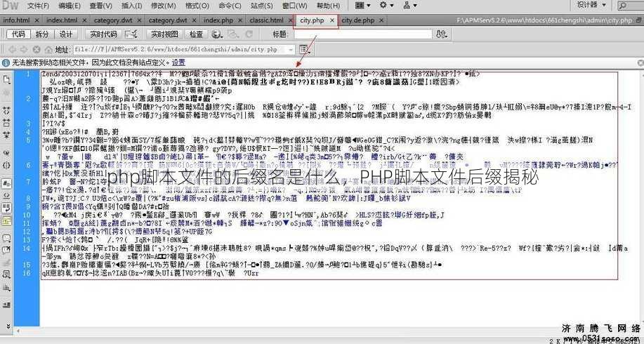Screen dimensions: 644x344
Task: Toggle Word Wrap in coding toolbar
Action: (6, 208)
